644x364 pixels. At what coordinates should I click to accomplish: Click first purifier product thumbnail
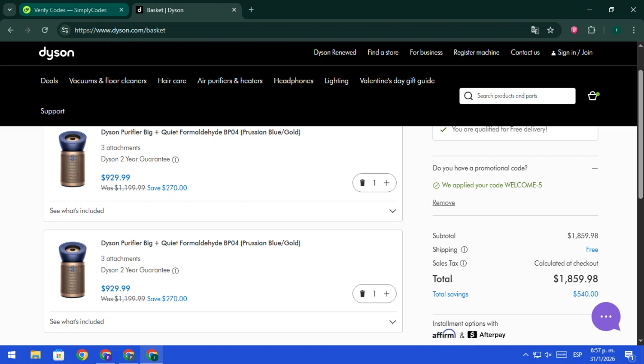(x=73, y=159)
